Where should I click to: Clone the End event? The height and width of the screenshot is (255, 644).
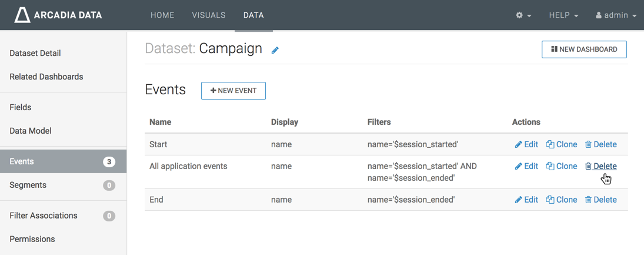point(561,200)
